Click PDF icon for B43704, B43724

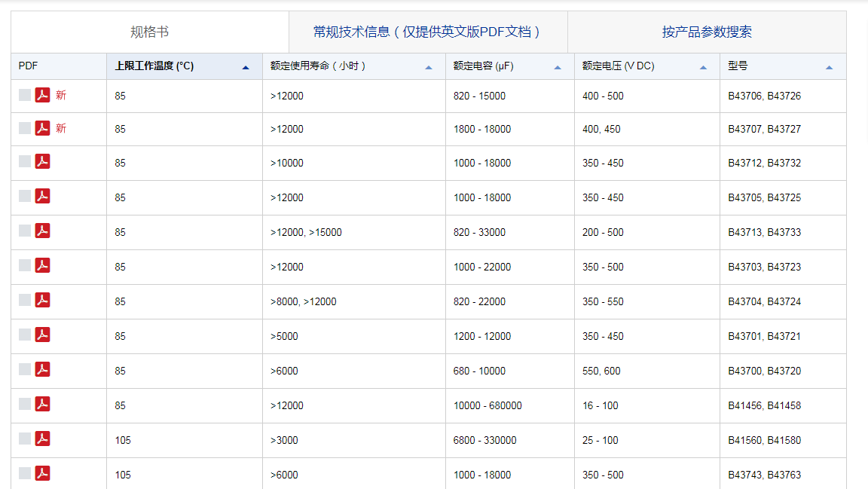(43, 300)
